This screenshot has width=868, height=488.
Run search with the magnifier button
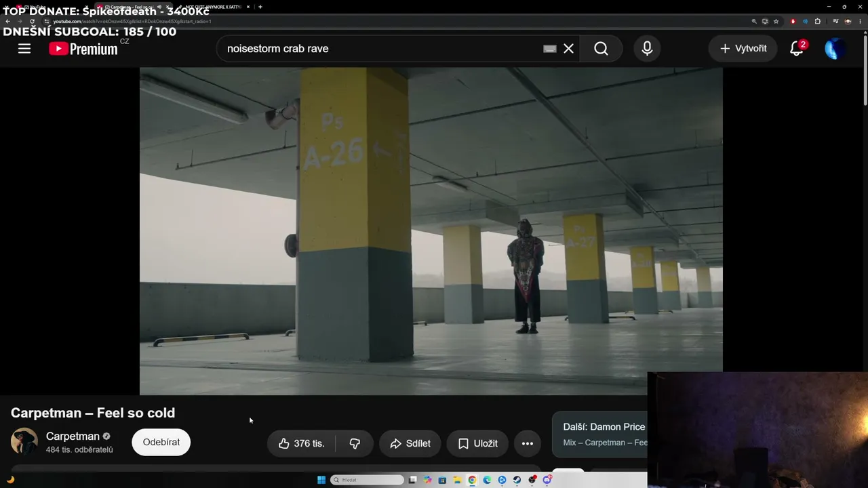601,48
